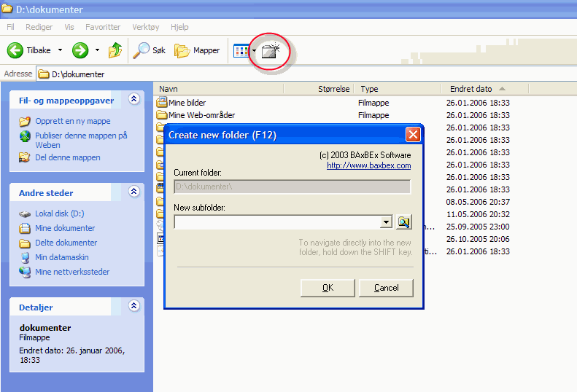This screenshot has height=392, width=577.
Task: Click the address bar showing D:\dokumenter
Action: coord(306,74)
